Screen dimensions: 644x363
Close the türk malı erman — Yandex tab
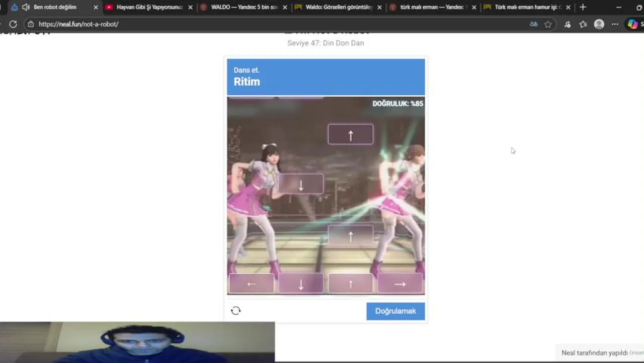click(x=474, y=7)
